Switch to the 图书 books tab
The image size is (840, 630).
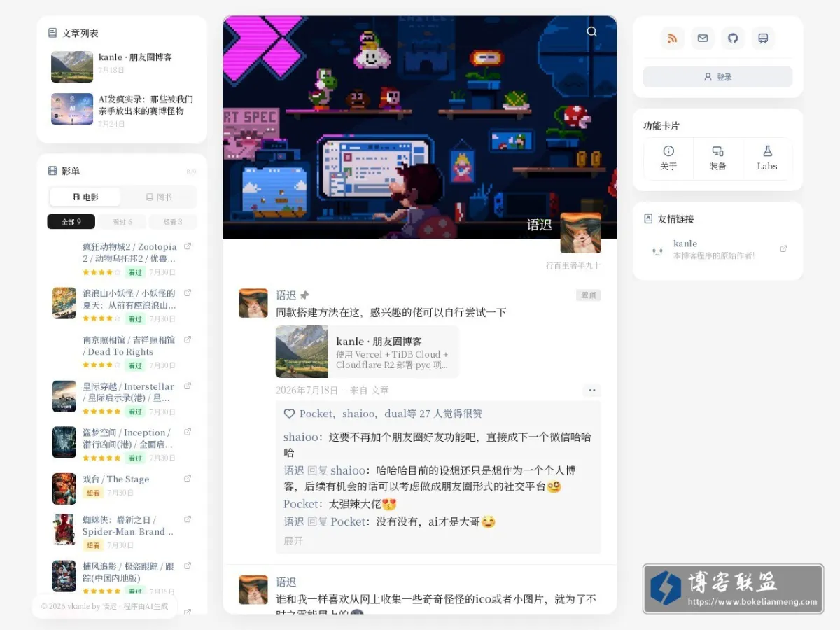tap(158, 197)
